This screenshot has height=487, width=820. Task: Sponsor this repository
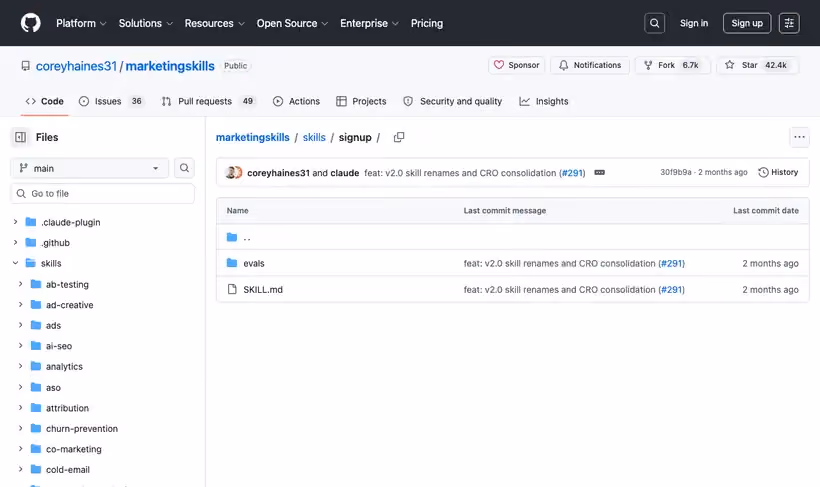click(517, 65)
